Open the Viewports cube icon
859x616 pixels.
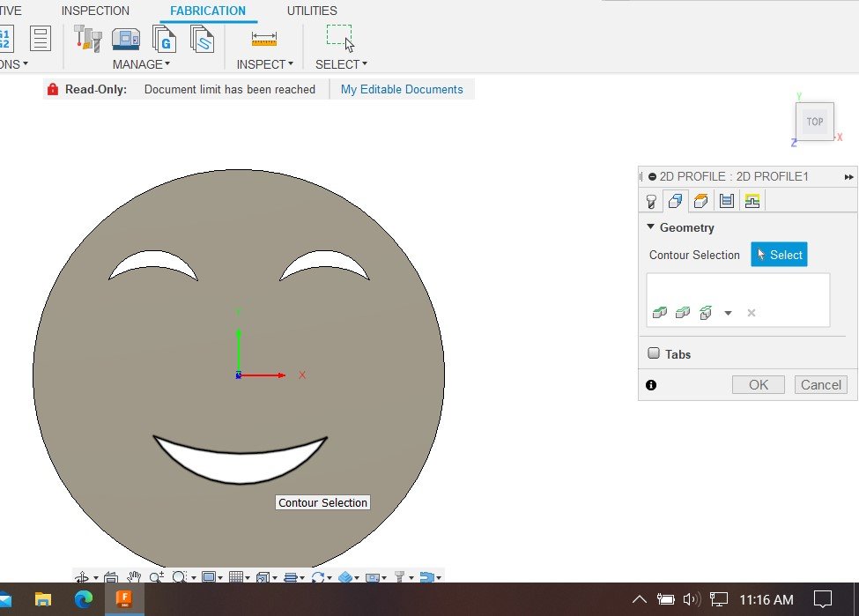263,577
